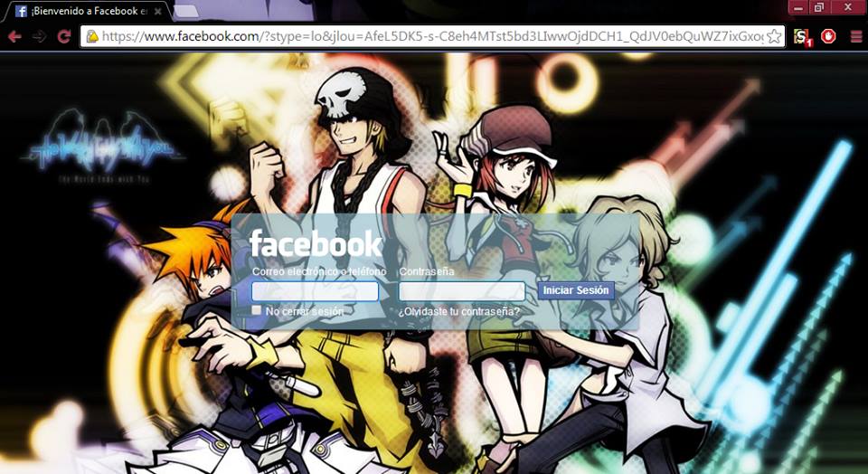Click the security lock icon in address bar
Viewport: 868px width, 474px height.
coord(92,36)
